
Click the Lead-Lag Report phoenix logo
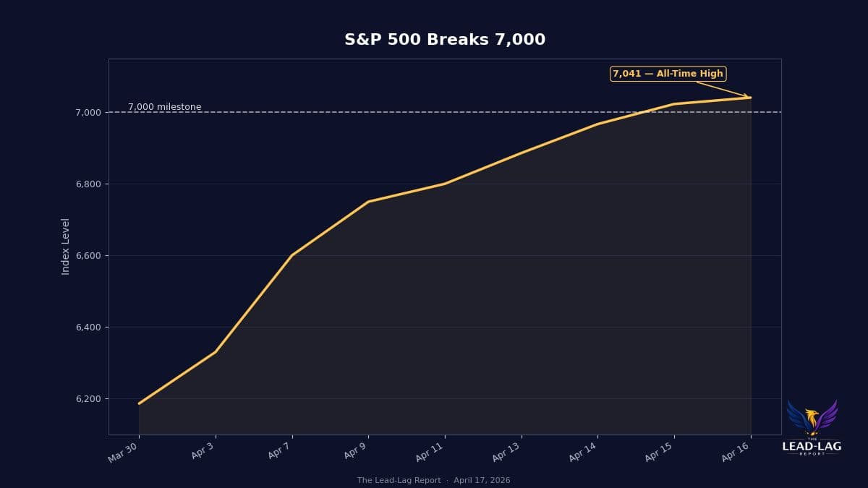[812, 419]
